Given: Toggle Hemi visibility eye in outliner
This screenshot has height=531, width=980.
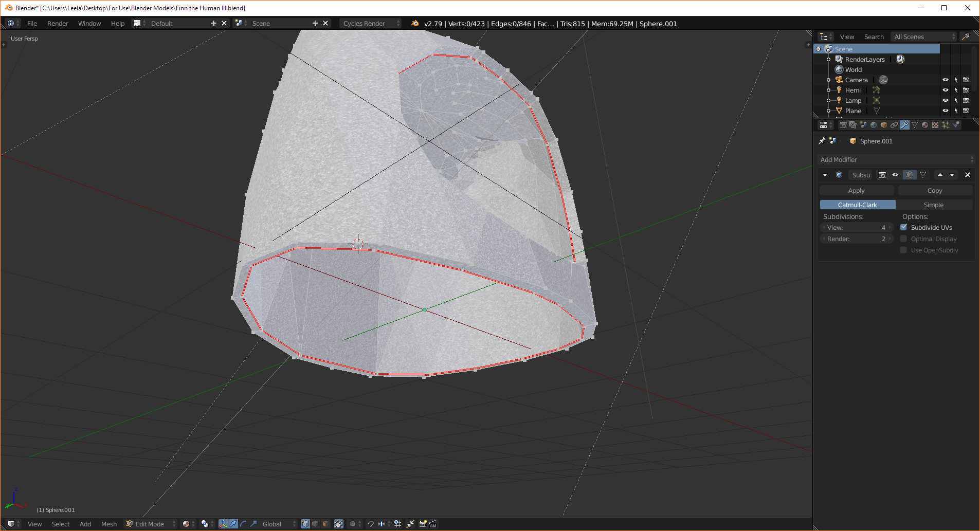Looking at the screenshot, I should click(945, 90).
